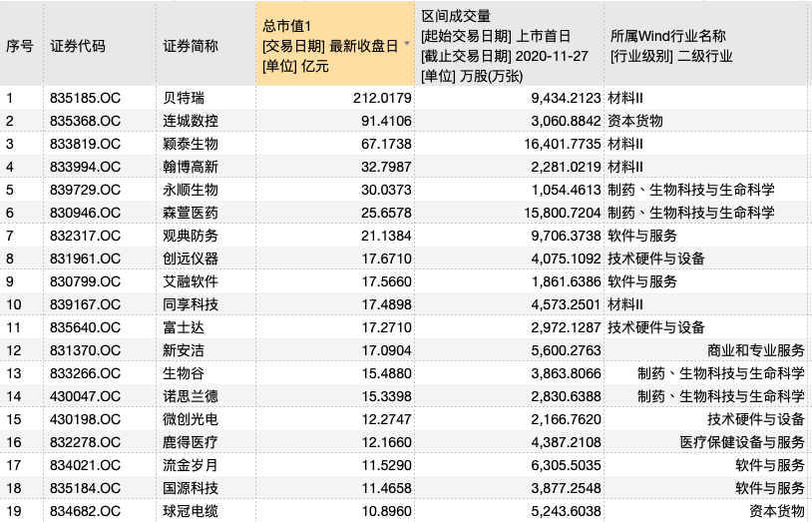Select security name 微创光电

pyautogui.click(x=191, y=419)
